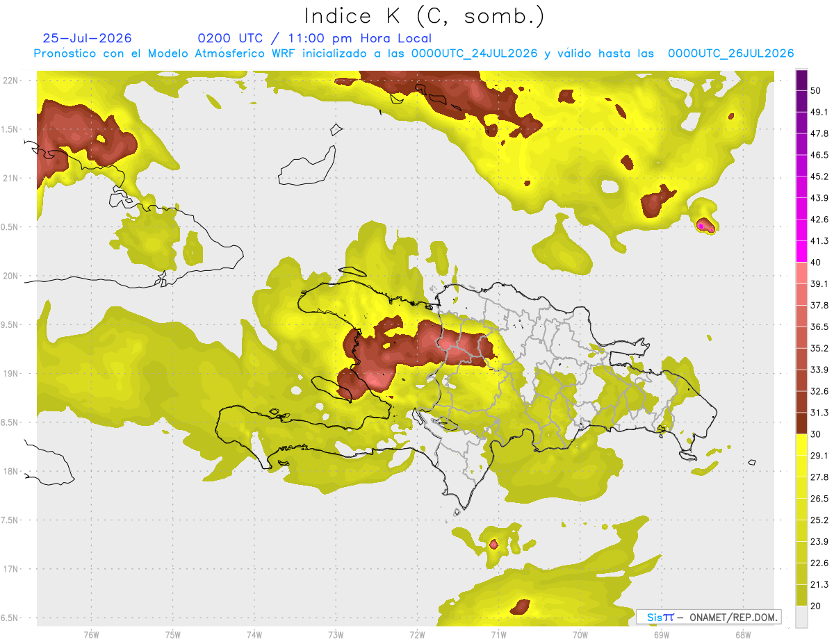Screen dimensions: 834x644
Task: Click the salmon colorbar segment between 39.1 and 40
Action: pos(801,273)
